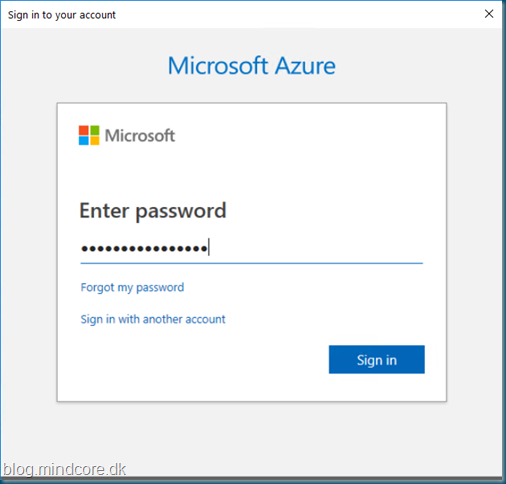Click the green square in Microsoft logo
The width and height of the screenshot is (506, 484).
point(94,130)
